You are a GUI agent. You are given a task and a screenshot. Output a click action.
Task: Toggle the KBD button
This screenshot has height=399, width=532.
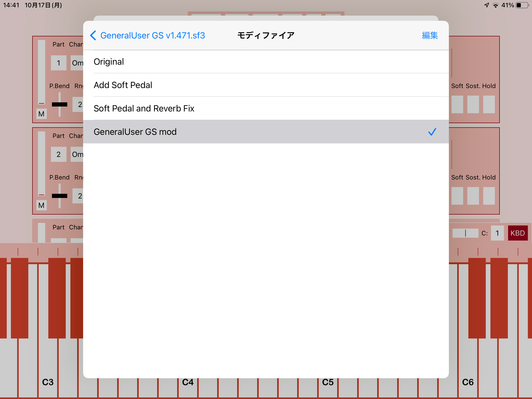518,233
